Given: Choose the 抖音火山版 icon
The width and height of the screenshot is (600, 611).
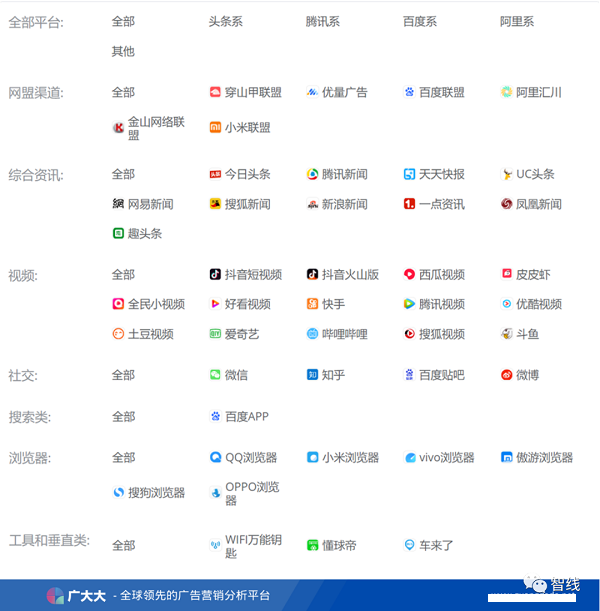Looking at the screenshot, I should coord(312,274).
